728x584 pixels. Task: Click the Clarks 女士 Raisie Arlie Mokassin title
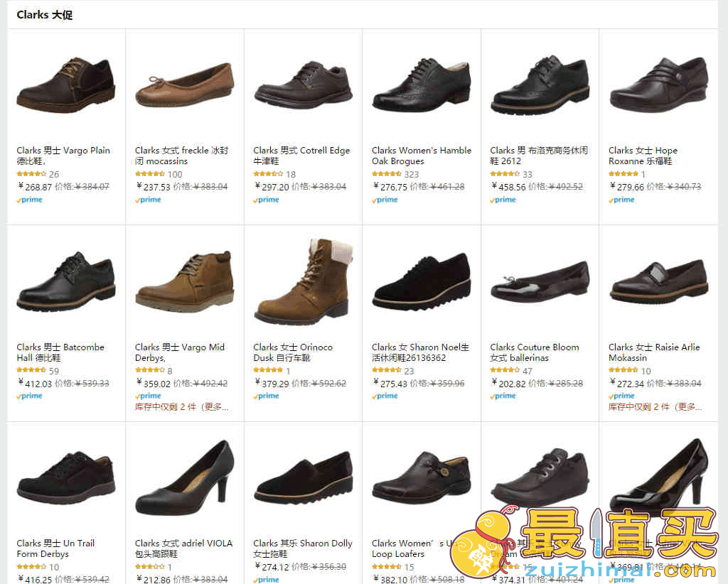[x=654, y=352]
